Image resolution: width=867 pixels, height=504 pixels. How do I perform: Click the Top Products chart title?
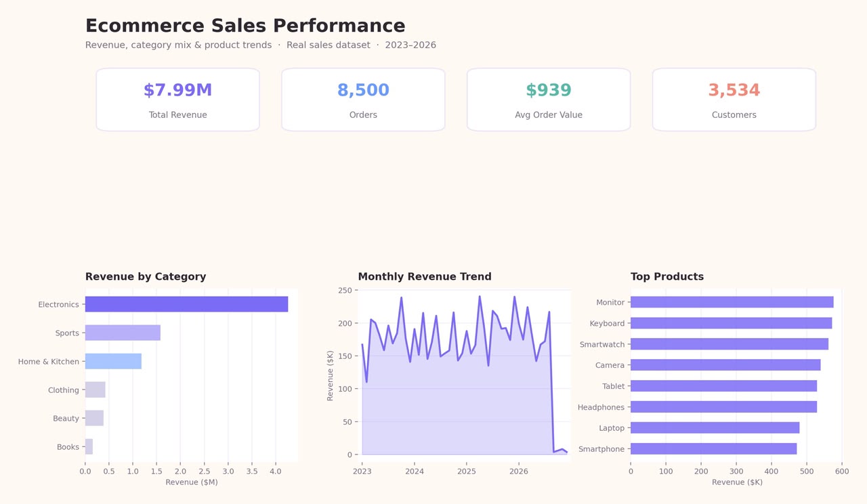667,276
